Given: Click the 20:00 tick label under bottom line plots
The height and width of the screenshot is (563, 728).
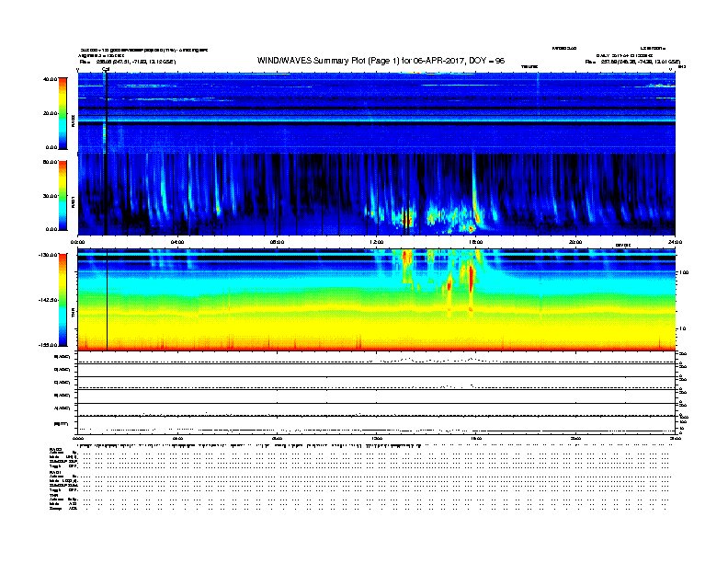Looking at the screenshot, I should 575,439.
